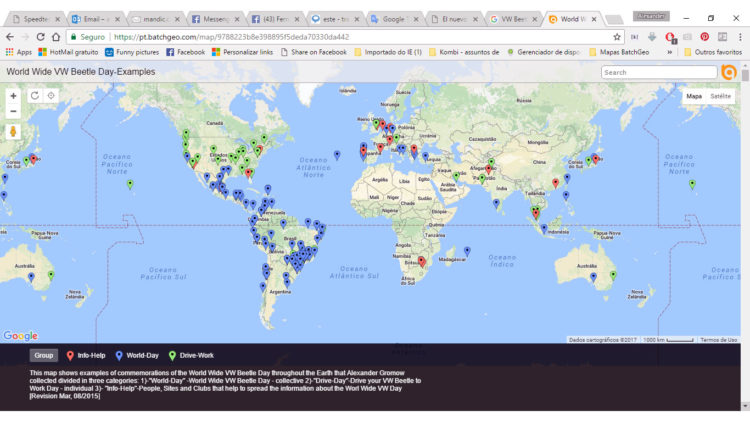The width and height of the screenshot is (750, 422).
Task: Open the Chrome three-dot menu
Action: tap(739, 37)
